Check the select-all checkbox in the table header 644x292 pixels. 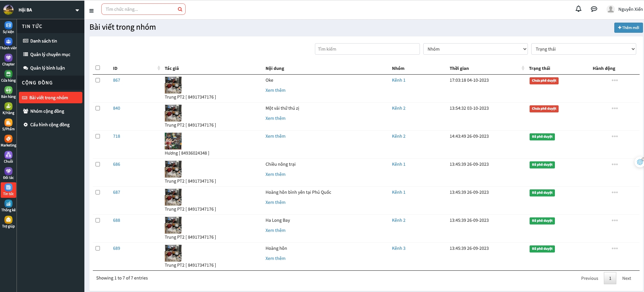pos(98,68)
